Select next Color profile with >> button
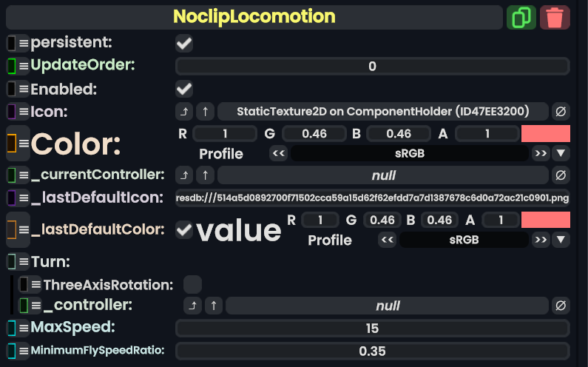 pos(541,153)
